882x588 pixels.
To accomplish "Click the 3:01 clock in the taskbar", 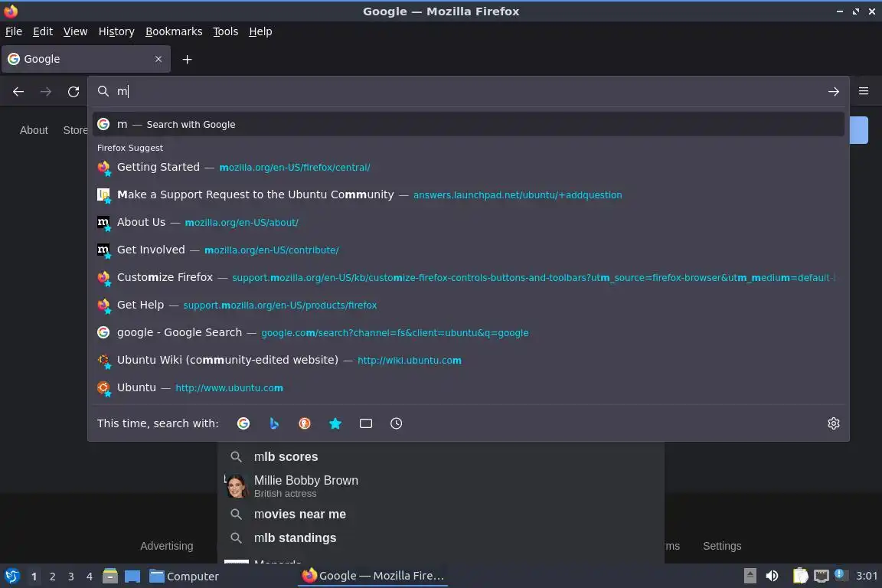I will pyautogui.click(x=866, y=576).
